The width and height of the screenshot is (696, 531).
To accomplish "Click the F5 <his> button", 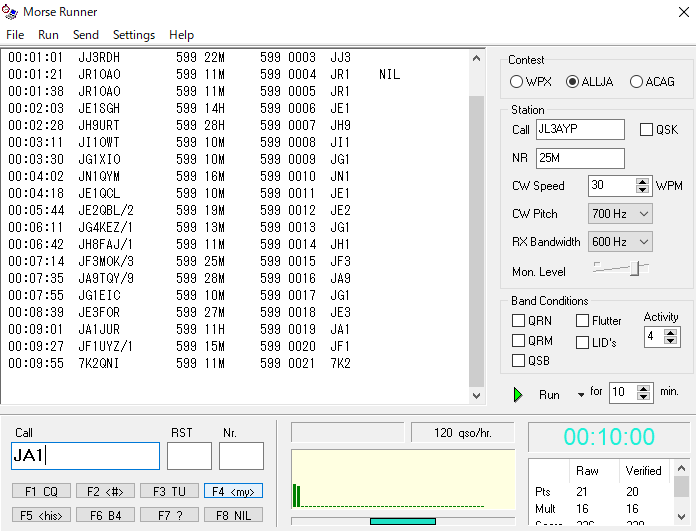I will [x=41, y=515].
